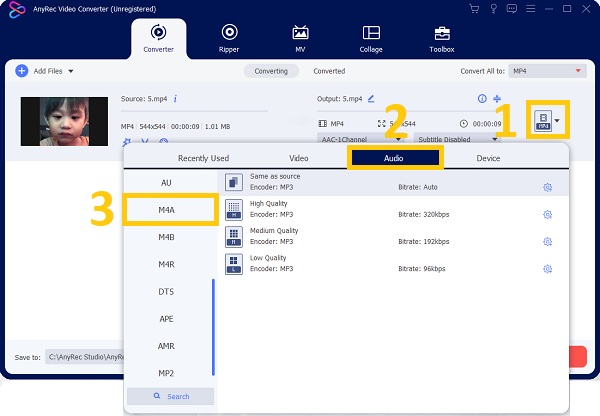Open output media info icon
Viewport: 600px width, 416px height.
click(482, 99)
